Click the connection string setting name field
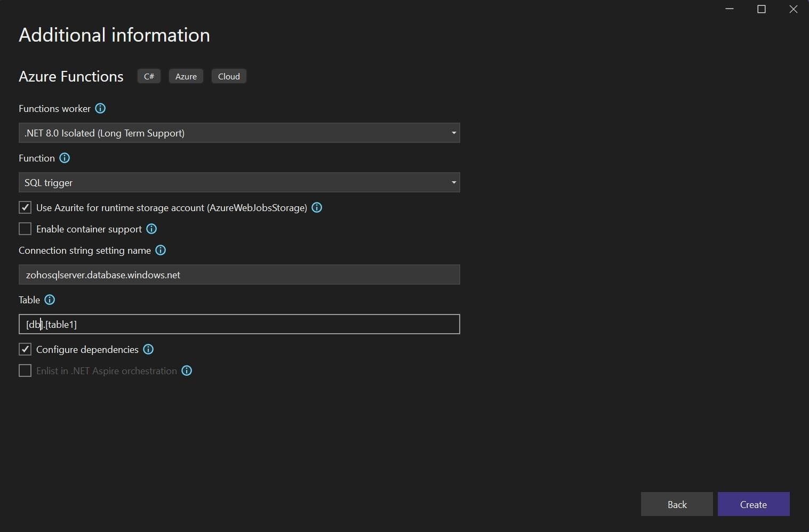The width and height of the screenshot is (809, 532). point(239,275)
